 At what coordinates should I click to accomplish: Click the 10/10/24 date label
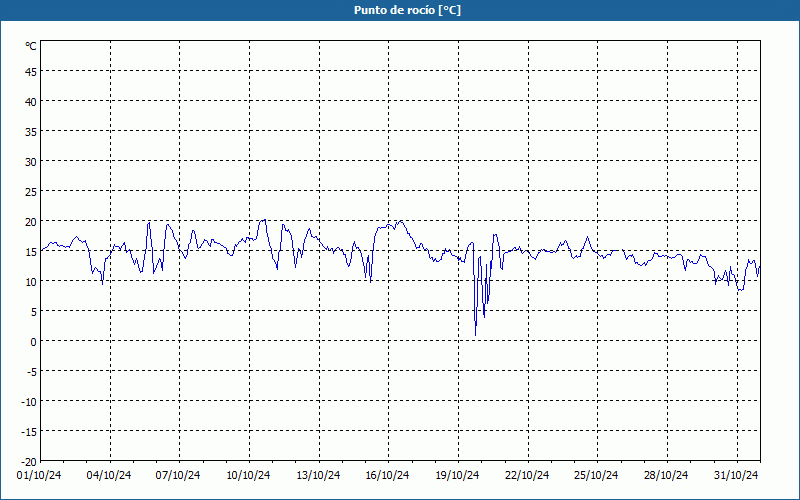point(248,476)
